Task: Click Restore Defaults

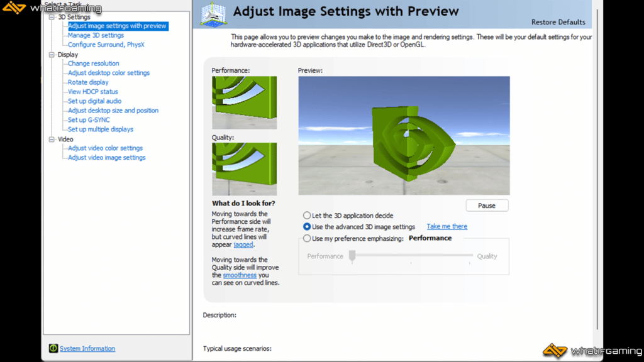Action: [x=558, y=22]
